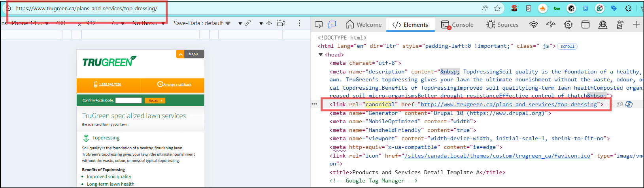
Task: Activate the inspect element picker tool
Action: (x=319, y=24)
